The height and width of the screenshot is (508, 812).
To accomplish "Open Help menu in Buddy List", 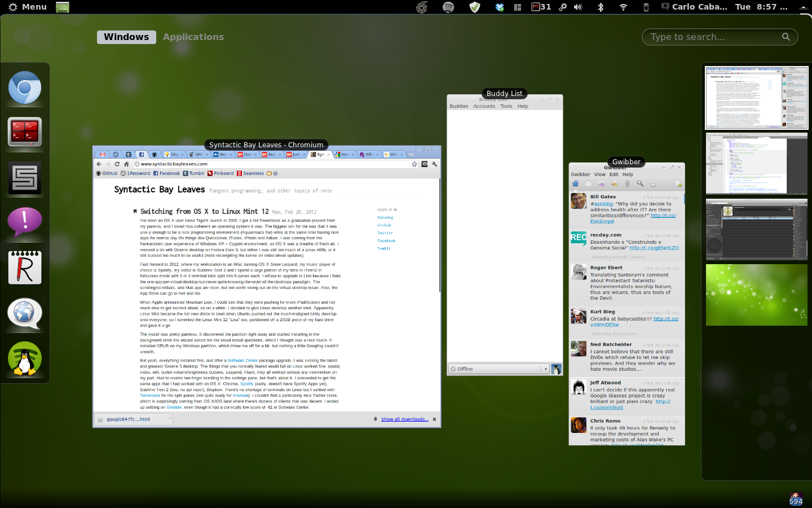I will 523,106.
